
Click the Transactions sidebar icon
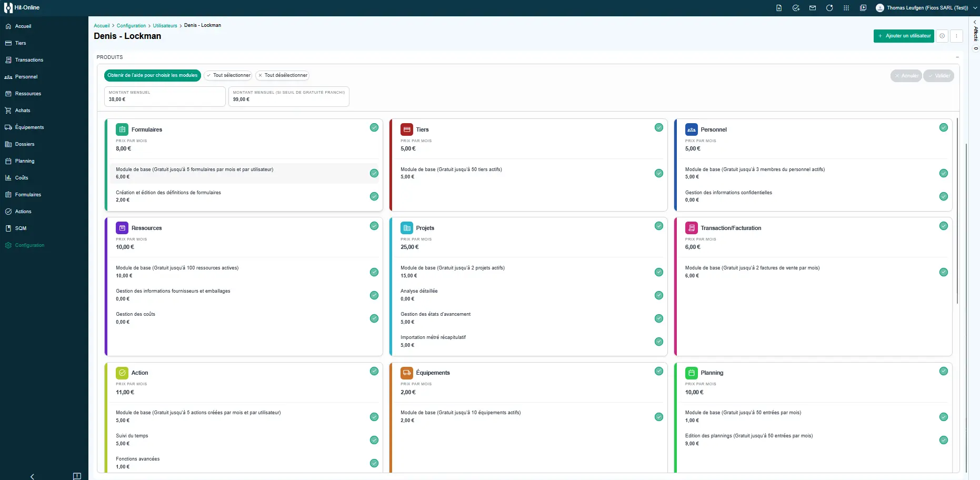coord(8,60)
